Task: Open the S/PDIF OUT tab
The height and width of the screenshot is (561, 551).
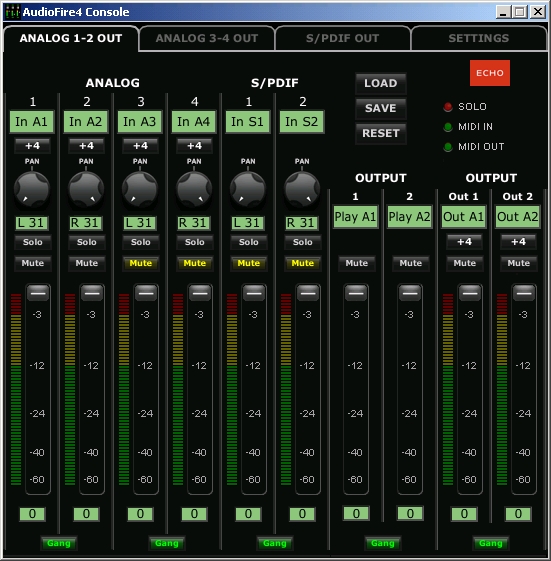Action: pos(342,38)
